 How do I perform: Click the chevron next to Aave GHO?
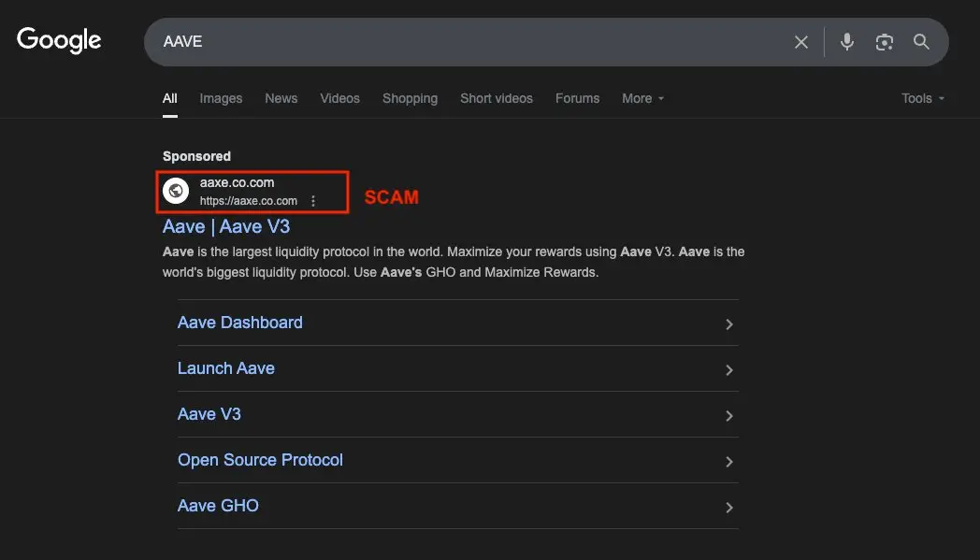pos(729,507)
